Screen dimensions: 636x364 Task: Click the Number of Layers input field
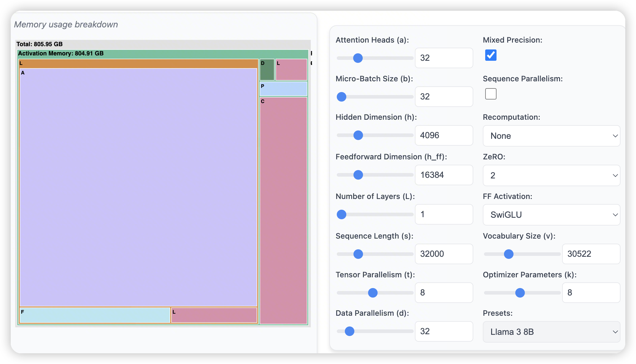[x=443, y=214]
